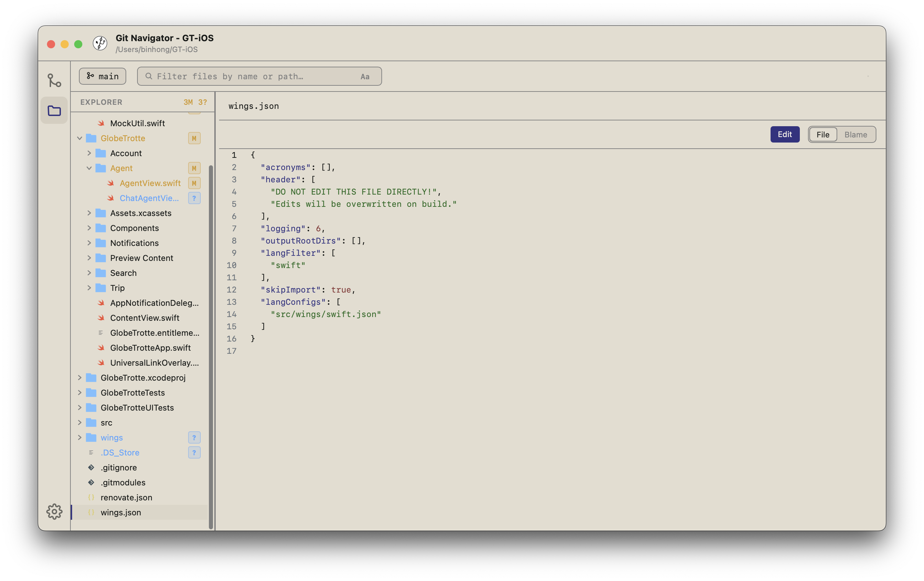Click the JSON braces icon beside renovate.json
The image size is (924, 581).
click(x=91, y=497)
